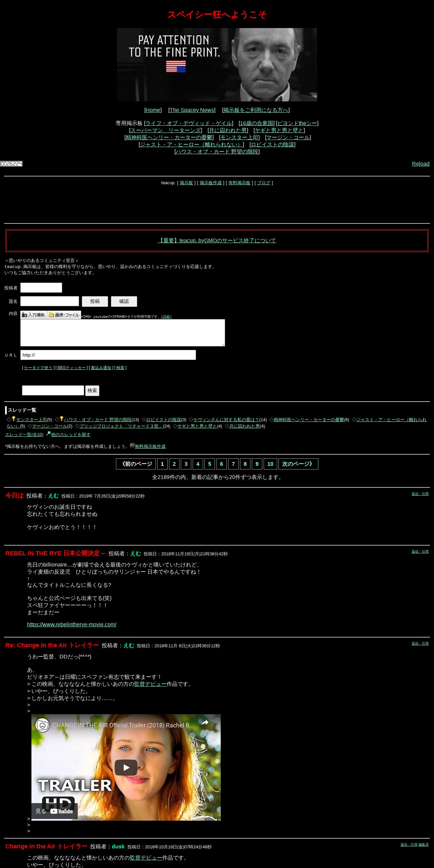The width and height of the screenshot is (434, 868).
Task: Open rebelintherye-movie.com link
Action: click(72, 625)
